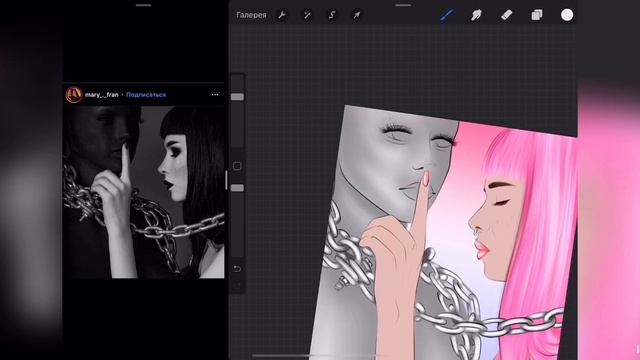Open the three-dot post options menu

point(215,95)
